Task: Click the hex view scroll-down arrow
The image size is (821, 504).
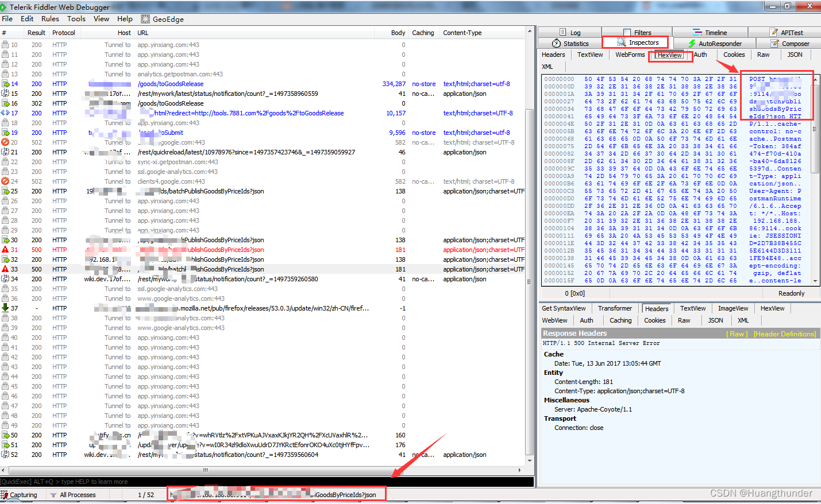Action: coord(815,281)
